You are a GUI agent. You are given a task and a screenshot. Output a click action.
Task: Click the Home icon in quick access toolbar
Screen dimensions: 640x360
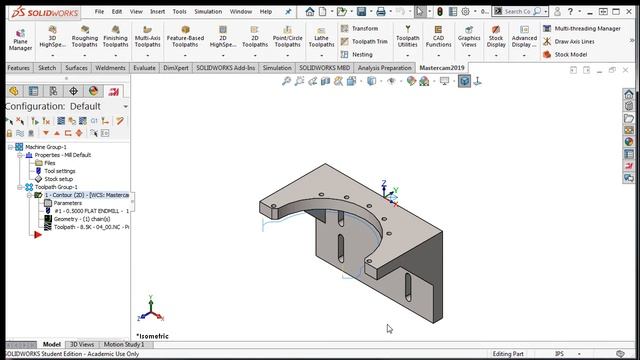click(310, 11)
